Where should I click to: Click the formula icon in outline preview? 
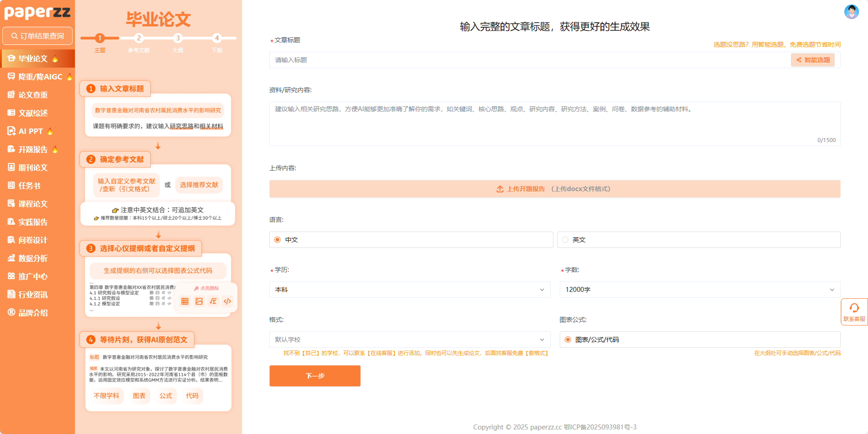click(x=213, y=301)
